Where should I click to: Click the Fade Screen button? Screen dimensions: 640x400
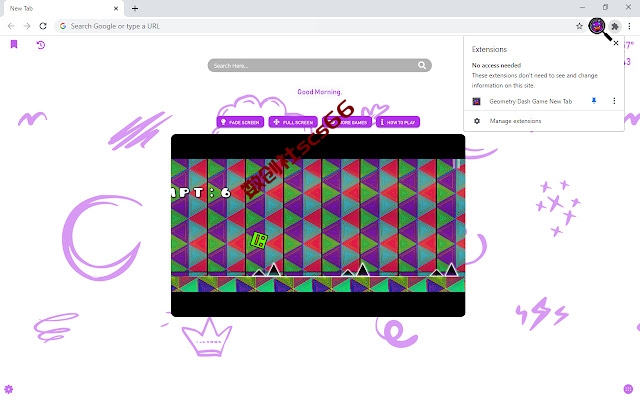pos(240,122)
